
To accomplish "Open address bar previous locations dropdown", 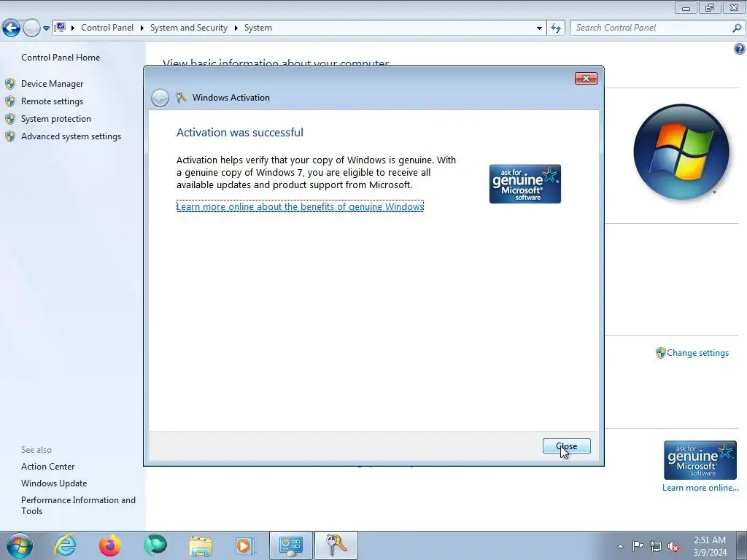I will pos(539,28).
